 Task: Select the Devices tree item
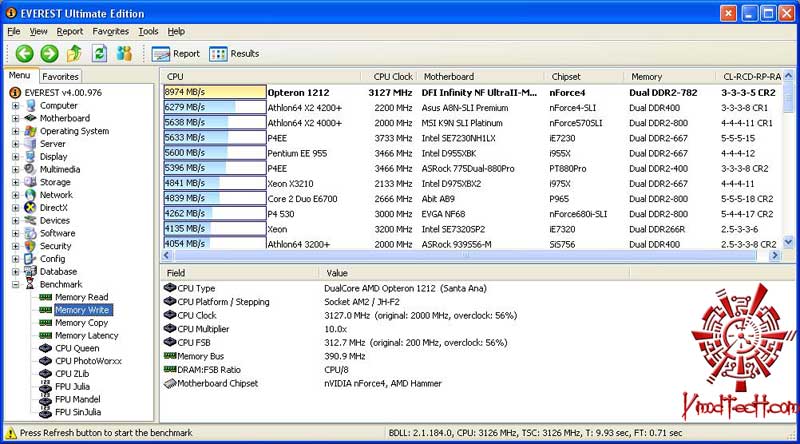tap(55, 220)
